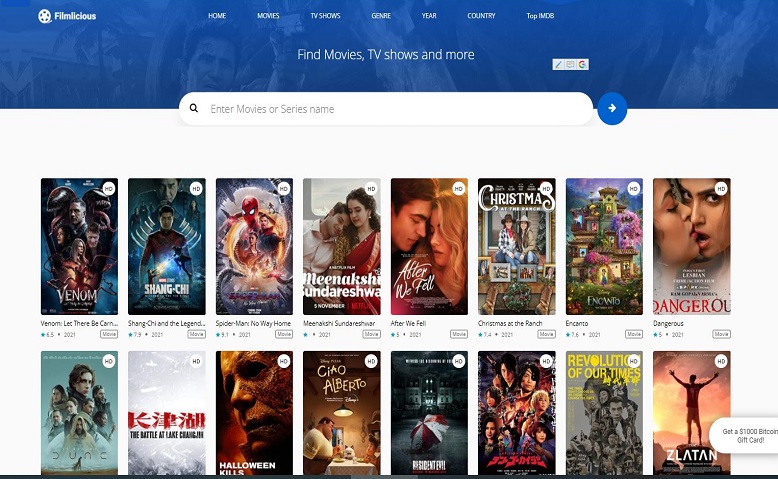The image size is (778, 479).
Task: Click the HD badge on Venom poster
Action: 108,188
